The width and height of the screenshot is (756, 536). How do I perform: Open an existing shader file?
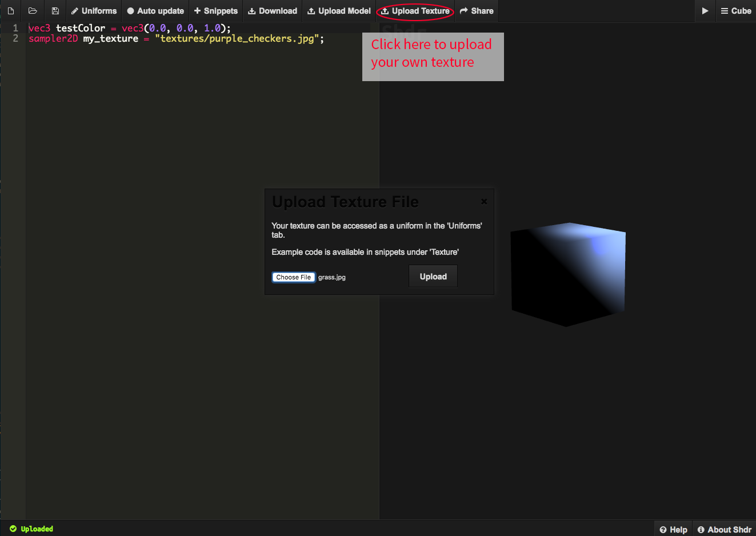click(33, 11)
